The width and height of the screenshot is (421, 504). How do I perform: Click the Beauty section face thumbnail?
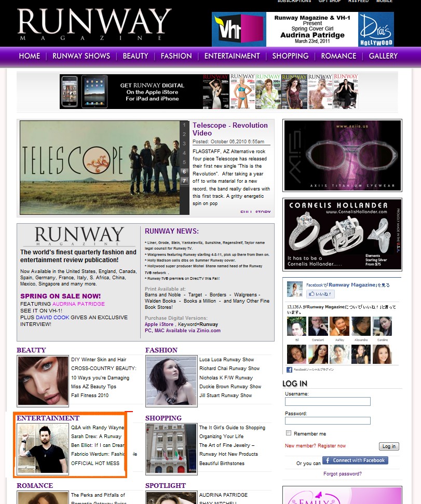[x=43, y=380]
